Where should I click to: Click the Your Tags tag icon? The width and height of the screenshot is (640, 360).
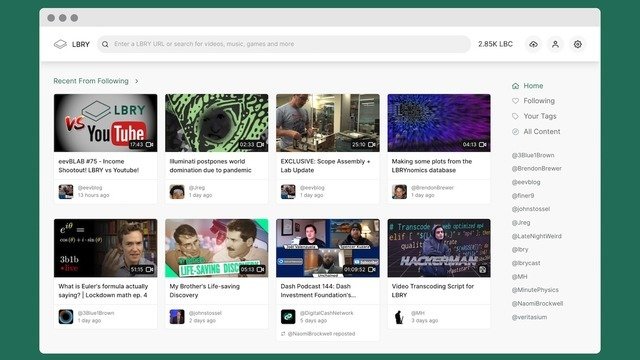pyautogui.click(x=516, y=116)
